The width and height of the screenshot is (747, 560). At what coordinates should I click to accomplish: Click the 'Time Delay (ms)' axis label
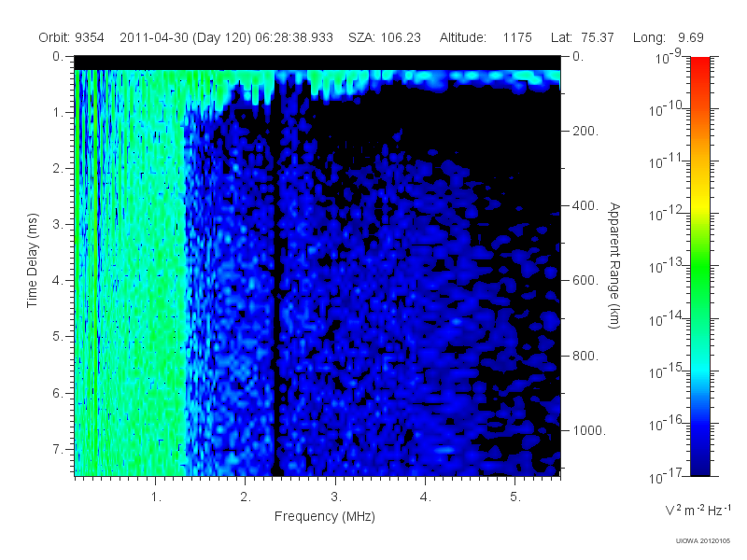pyautogui.click(x=32, y=260)
